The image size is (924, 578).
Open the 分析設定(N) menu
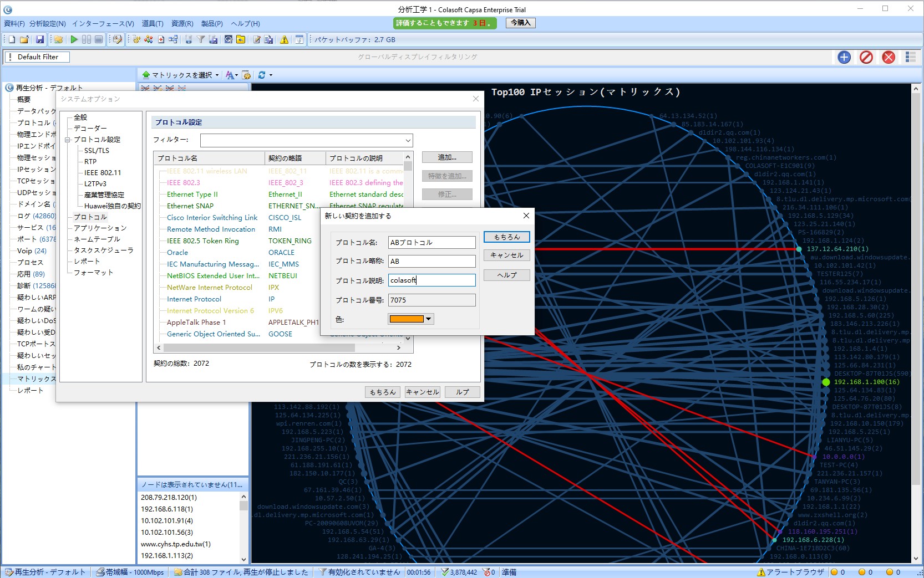click(x=47, y=23)
